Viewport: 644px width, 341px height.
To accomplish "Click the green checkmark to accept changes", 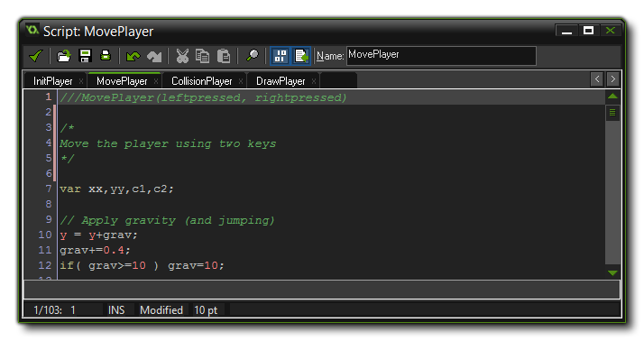I will pos(36,56).
